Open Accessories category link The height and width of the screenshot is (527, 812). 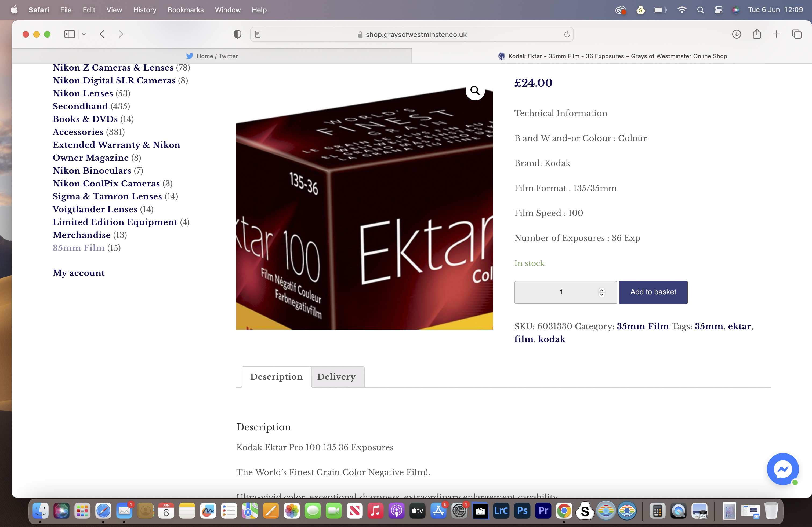(x=78, y=132)
